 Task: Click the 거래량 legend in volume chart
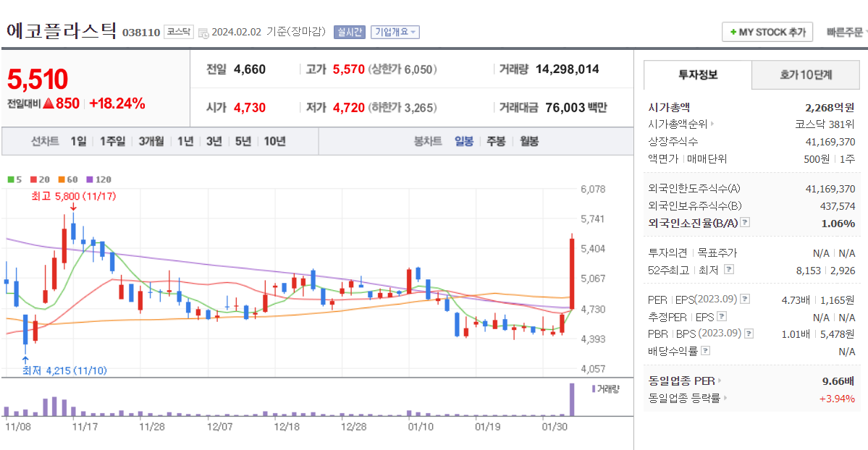click(606, 389)
